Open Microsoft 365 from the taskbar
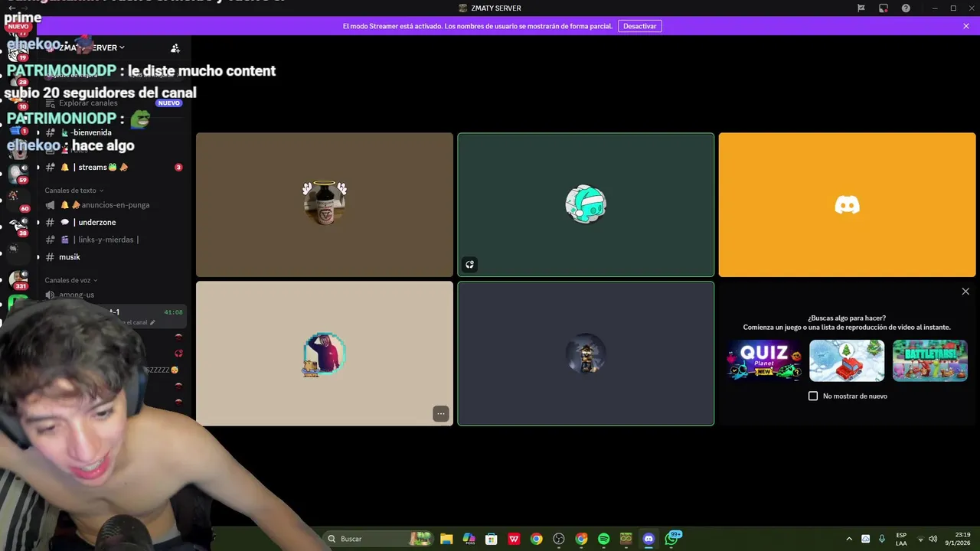Viewport: 980px width, 551px height. (x=469, y=539)
